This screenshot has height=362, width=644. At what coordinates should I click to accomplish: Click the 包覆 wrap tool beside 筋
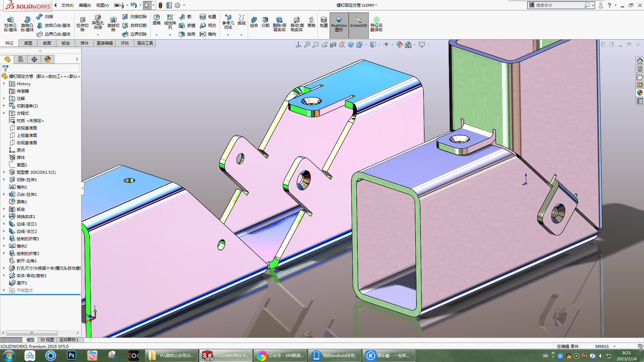208,16
